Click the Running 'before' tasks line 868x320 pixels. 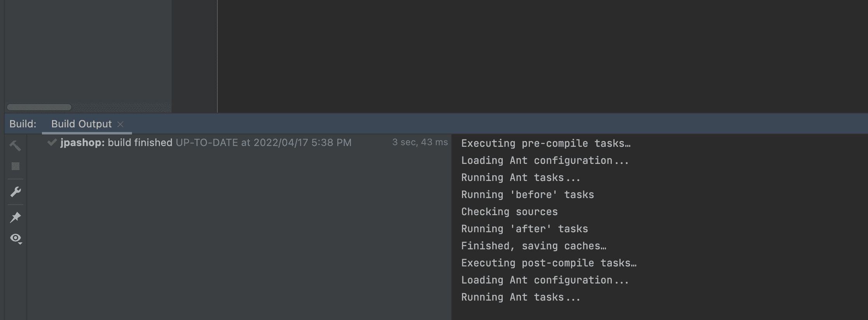point(527,195)
